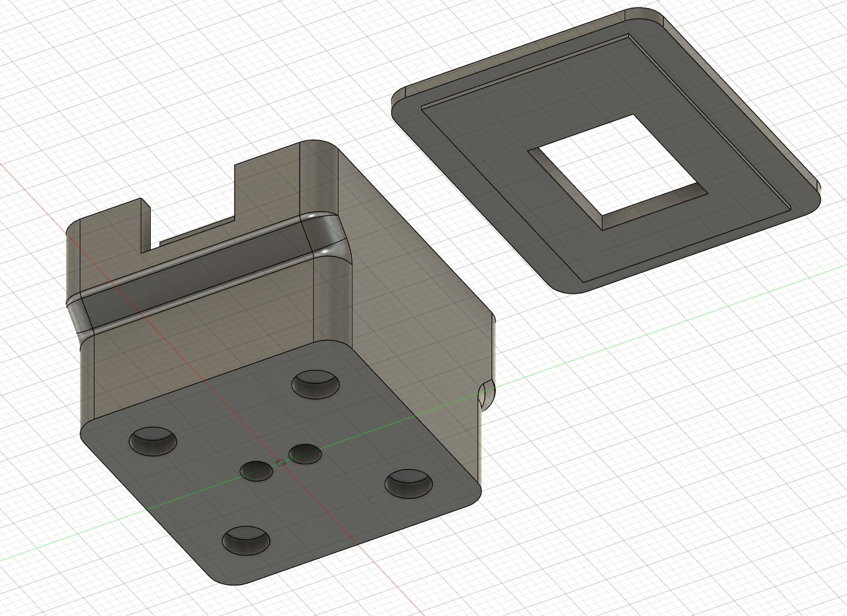Select the rightmost large hole on box base
The image size is (847, 616).
409,484
